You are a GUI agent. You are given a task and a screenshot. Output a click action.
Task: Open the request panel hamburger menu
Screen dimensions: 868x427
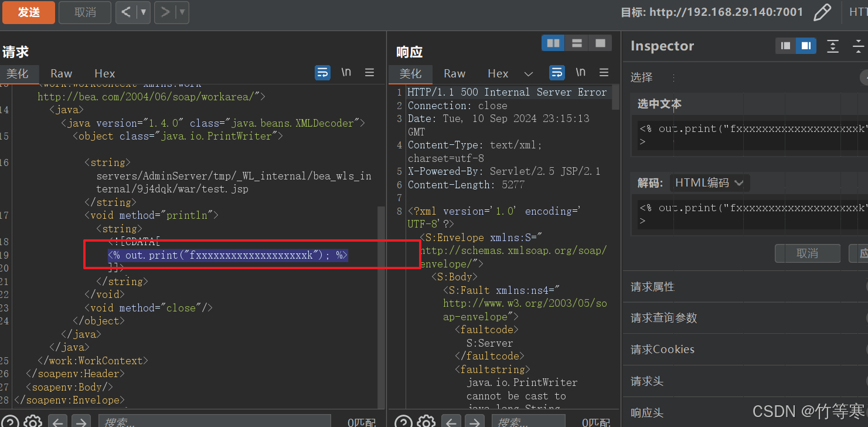[x=369, y=72]
